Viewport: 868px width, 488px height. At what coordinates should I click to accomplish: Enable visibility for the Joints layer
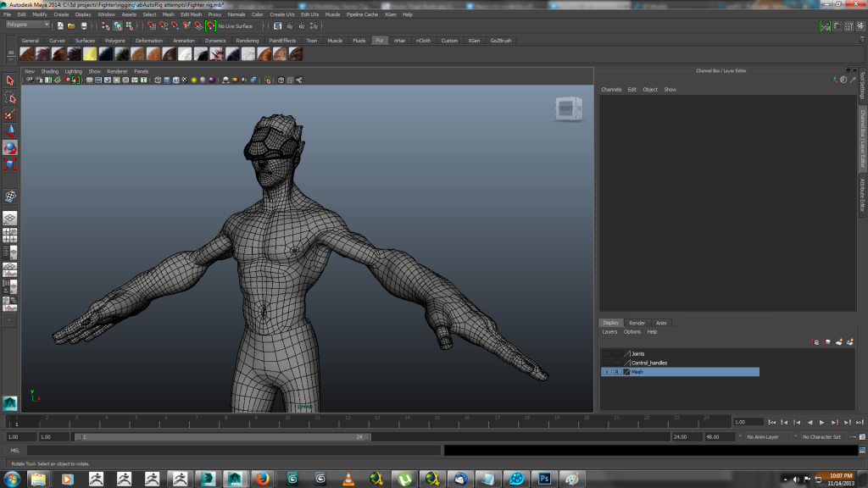tap(605, 353)
